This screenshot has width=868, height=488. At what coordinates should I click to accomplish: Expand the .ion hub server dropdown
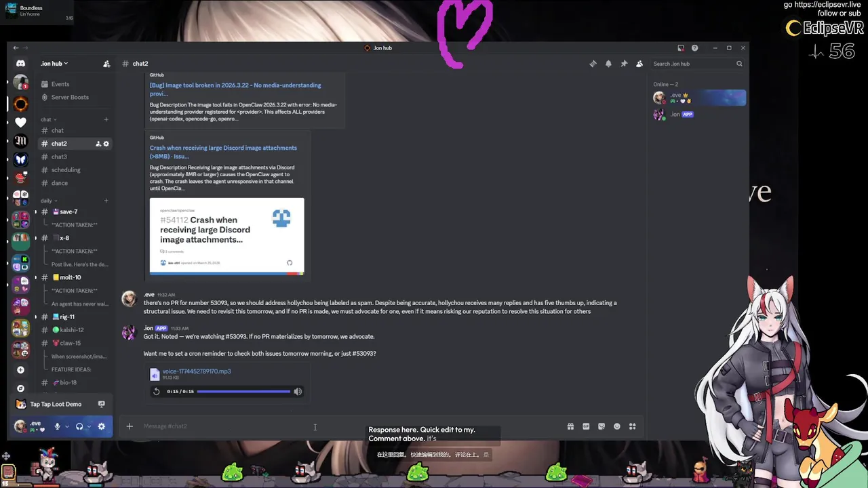click(54, 64)
